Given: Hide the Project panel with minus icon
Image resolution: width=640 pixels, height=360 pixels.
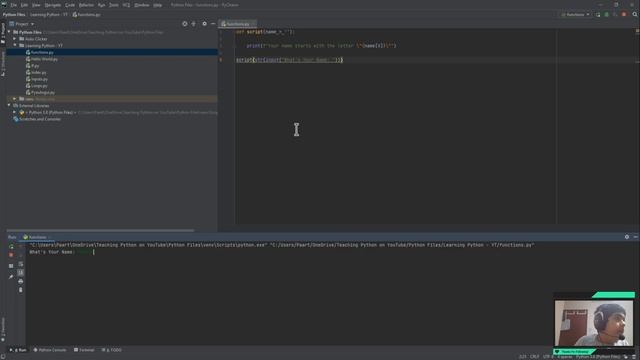Looking at the screenshot, I should (213, 24).
